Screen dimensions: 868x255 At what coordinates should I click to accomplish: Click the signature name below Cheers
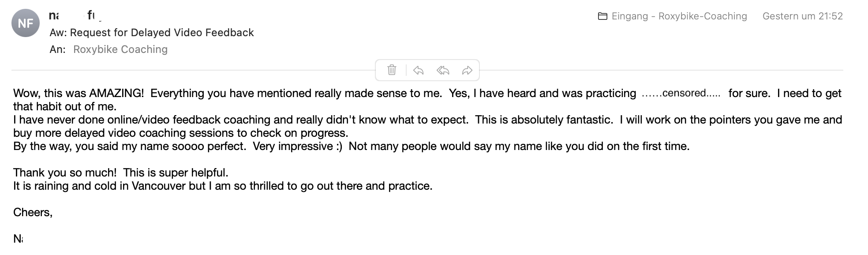click(x=18, y=239)
